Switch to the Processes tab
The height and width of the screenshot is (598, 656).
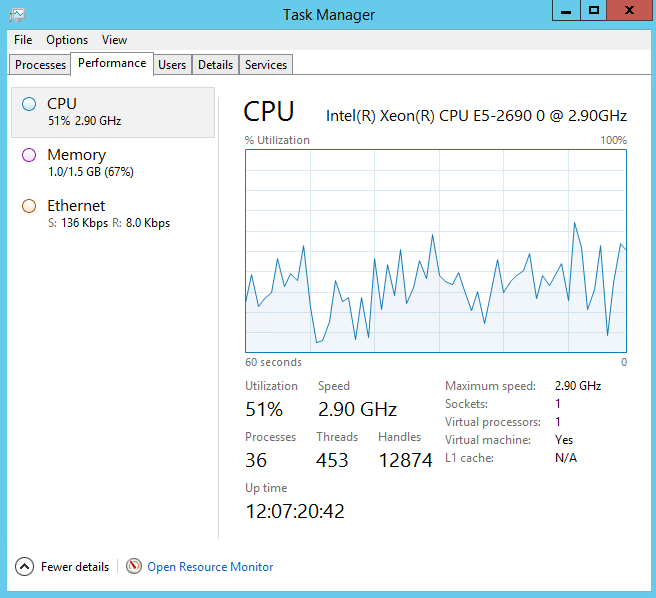[x=41, y=65]
